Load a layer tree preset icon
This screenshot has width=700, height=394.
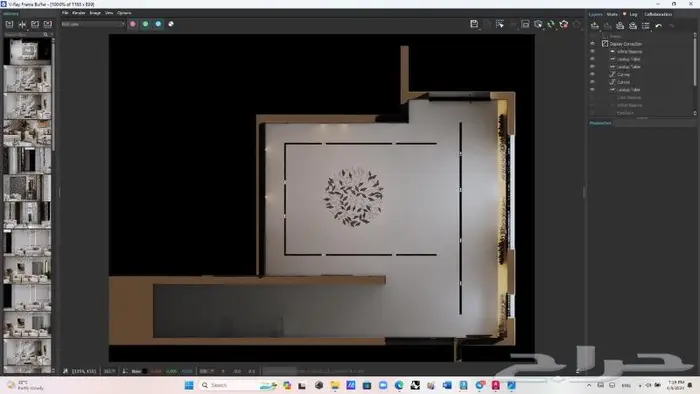[633, 25]
